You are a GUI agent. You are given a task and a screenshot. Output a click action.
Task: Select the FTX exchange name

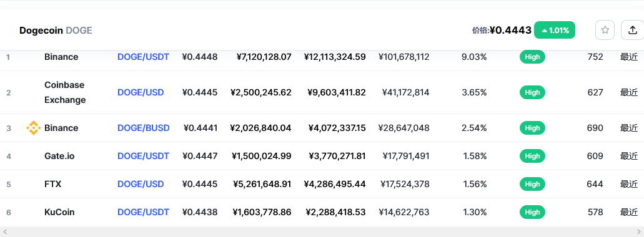click(53, 184)
